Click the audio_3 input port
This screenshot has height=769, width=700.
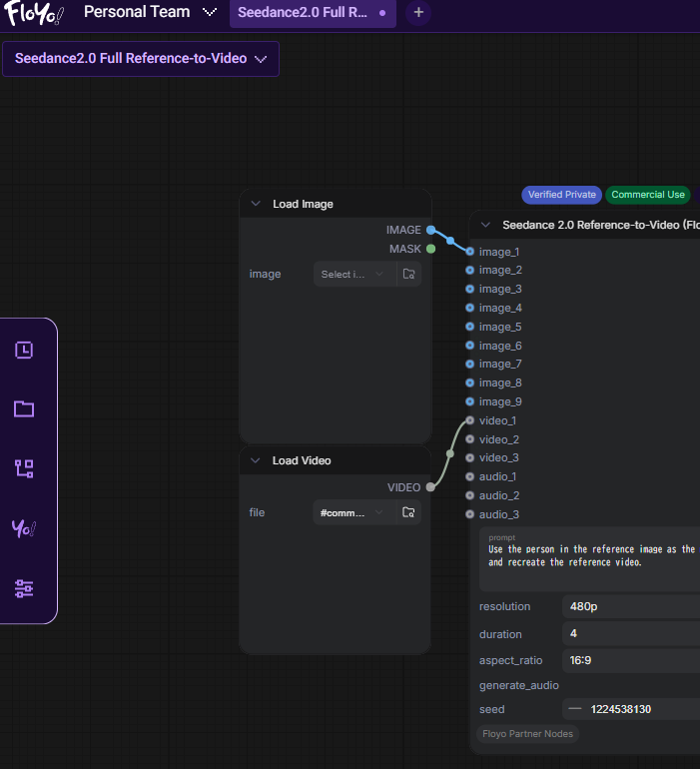click(x=470, y=514)
